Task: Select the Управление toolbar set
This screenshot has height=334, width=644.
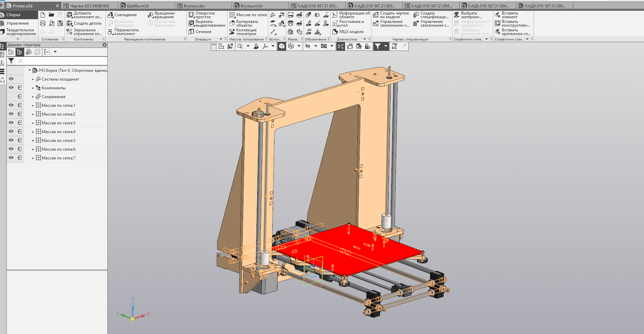Action: pos(18,23)
